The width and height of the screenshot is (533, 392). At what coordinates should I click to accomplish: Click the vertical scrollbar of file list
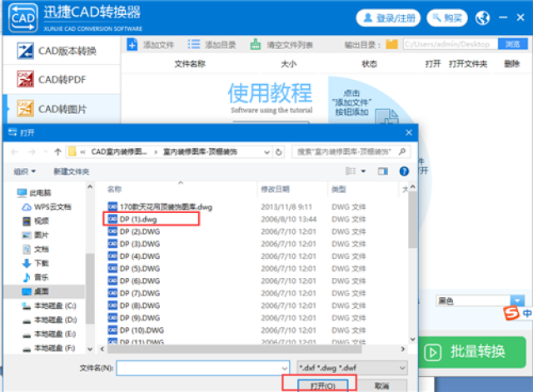point(413,219)
